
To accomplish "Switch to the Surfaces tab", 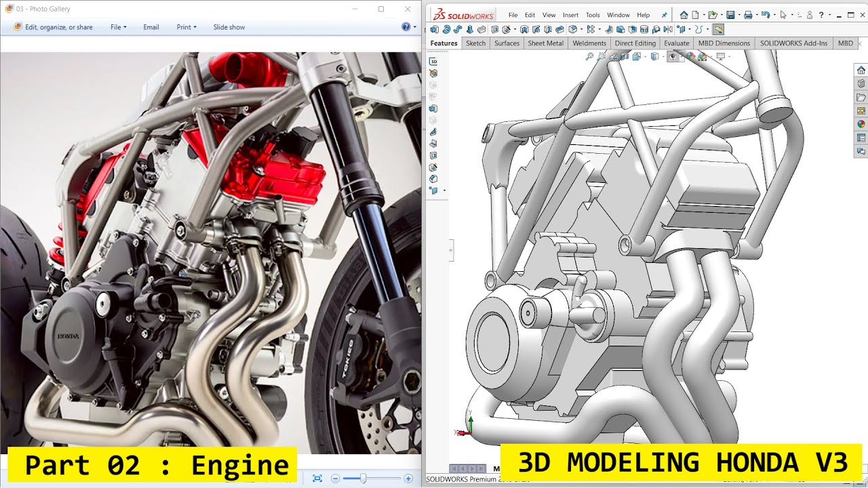I will coord(507,43).
